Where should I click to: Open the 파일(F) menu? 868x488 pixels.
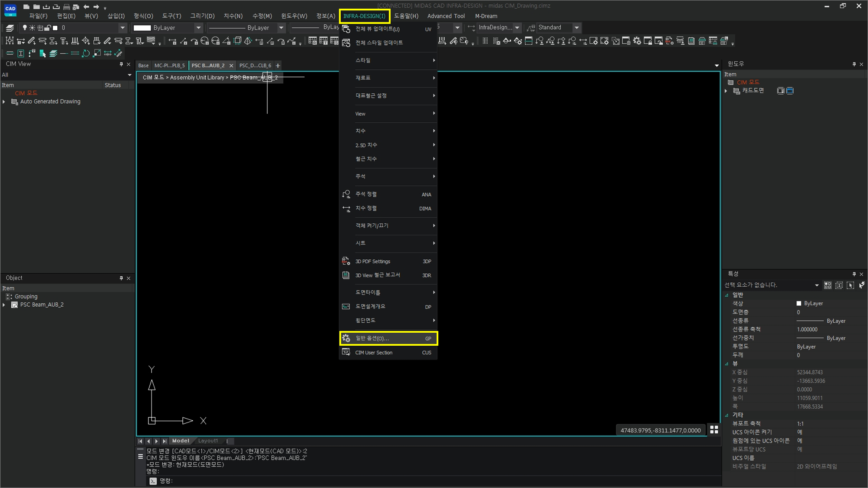(38, 16)
